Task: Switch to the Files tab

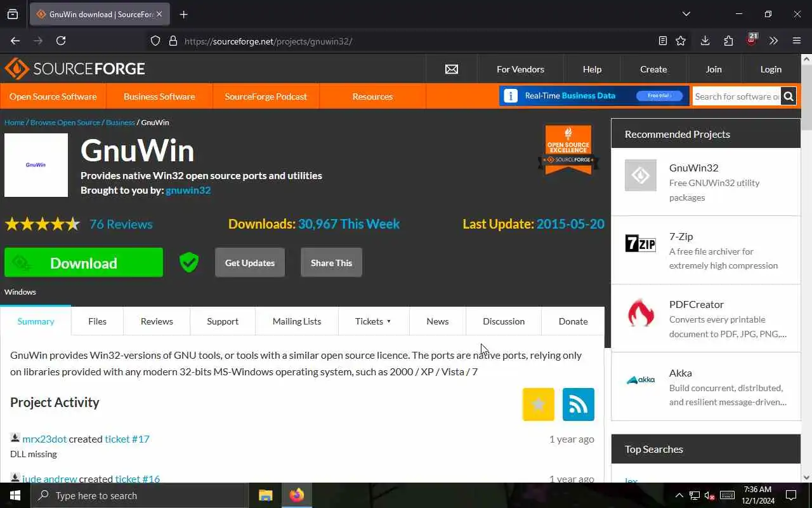Action: click(97, 321)
